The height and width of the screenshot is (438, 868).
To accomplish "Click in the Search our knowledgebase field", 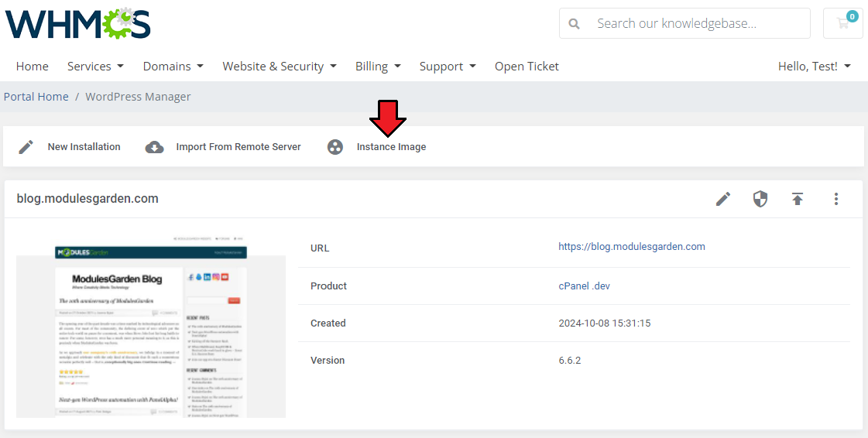I will 684,23.
